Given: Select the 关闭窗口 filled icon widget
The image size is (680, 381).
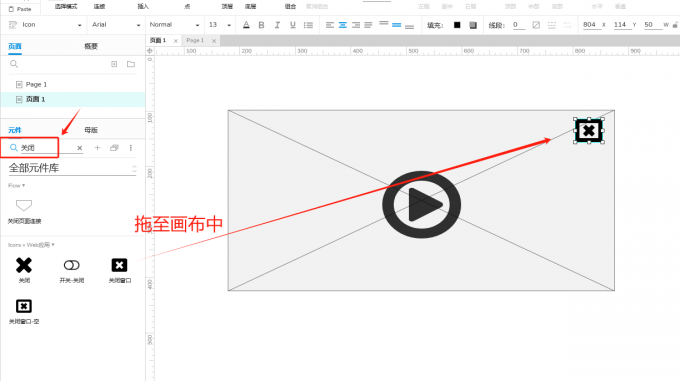Looking at the screenshot, I should pyautogui.click(x=119, y=270).
